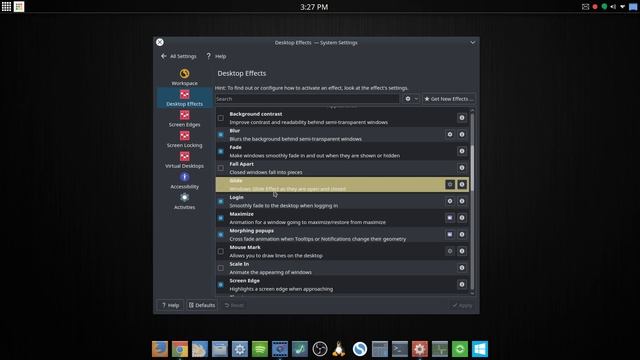Show info for Background contrast effect
640x360 pixels.
[x=462, y=118]
